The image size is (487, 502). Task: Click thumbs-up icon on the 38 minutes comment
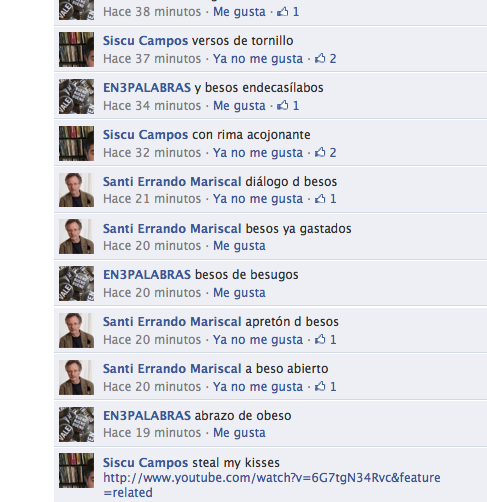coord(283,12)
